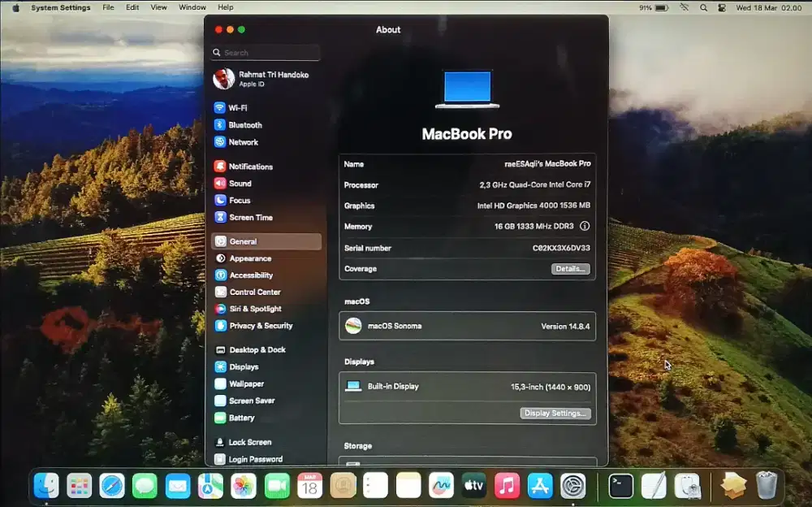812x507 pixels.
Task: Open Mail from the Dock
Action: (x=178, y=486)
